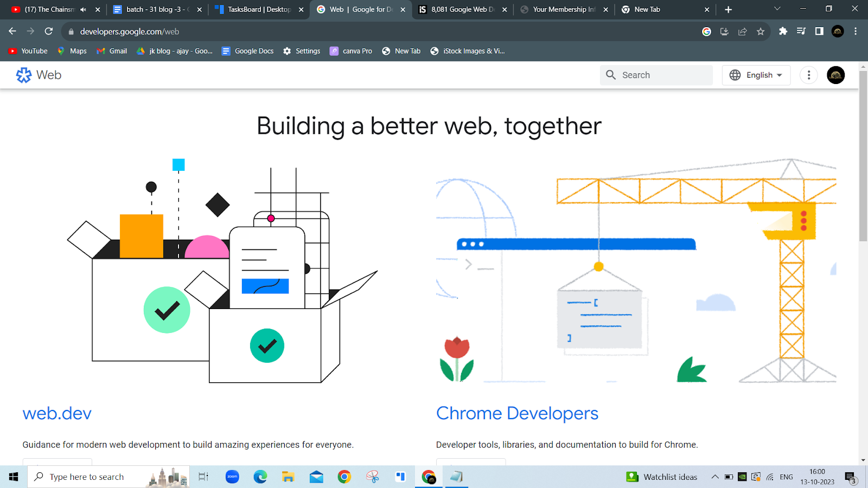
Task: Click the page vertical scrollbar thumb
Action: pos(863,157)
